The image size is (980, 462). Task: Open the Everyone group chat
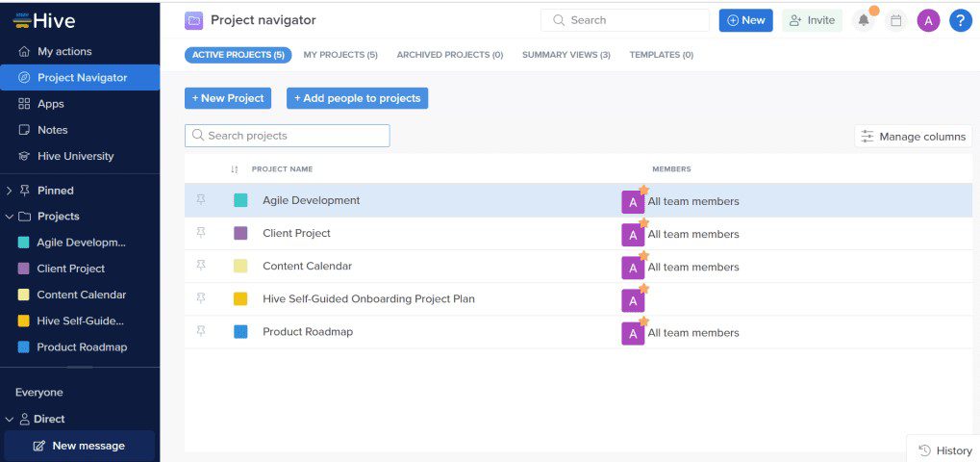(x=39, y=393)
